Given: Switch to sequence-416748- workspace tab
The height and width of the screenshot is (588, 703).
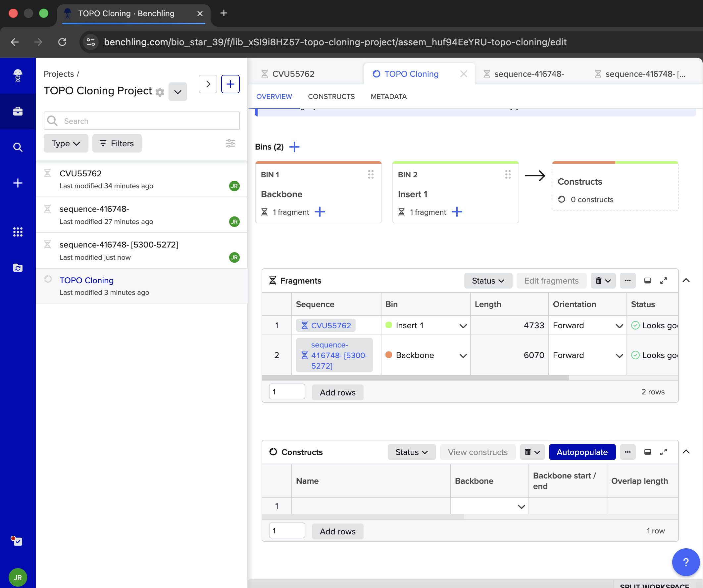Looking at the screenshot, I should [x=530, y=74].
